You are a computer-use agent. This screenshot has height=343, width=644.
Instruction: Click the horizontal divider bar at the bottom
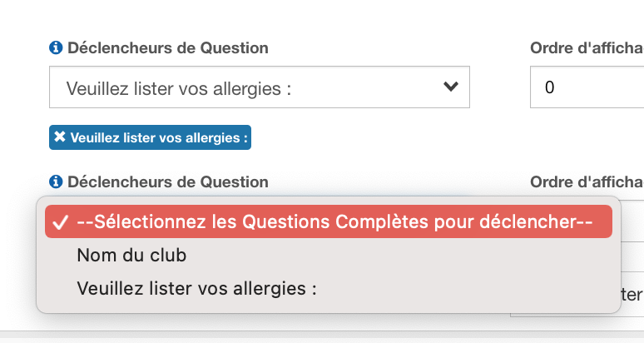pyautogui.click(x=322, y=335)
